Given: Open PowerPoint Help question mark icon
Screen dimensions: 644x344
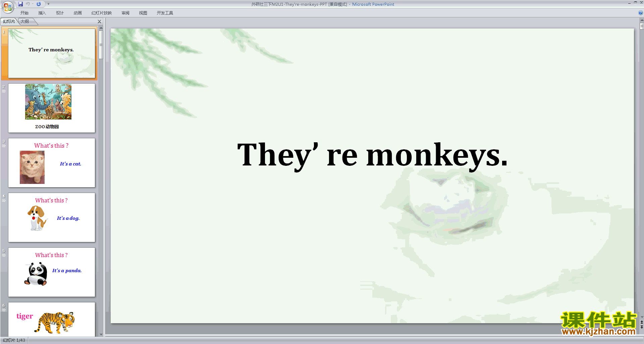Looking at the screenshot, I should (x=640, y=13).
